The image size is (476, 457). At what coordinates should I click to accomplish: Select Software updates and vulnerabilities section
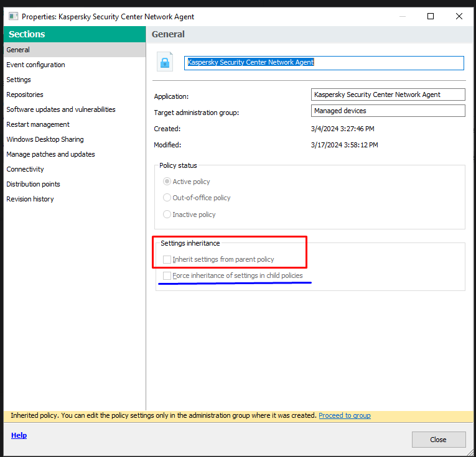click(75, 109)
